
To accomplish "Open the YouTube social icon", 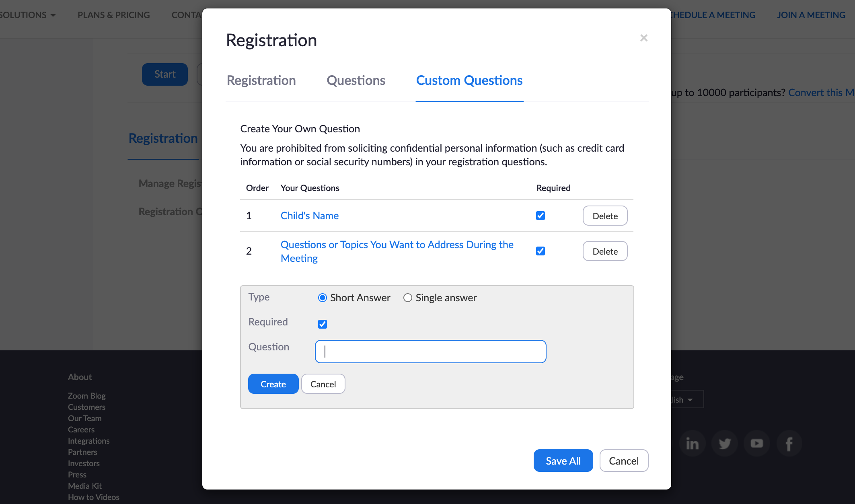I will [x=756, y=443].
